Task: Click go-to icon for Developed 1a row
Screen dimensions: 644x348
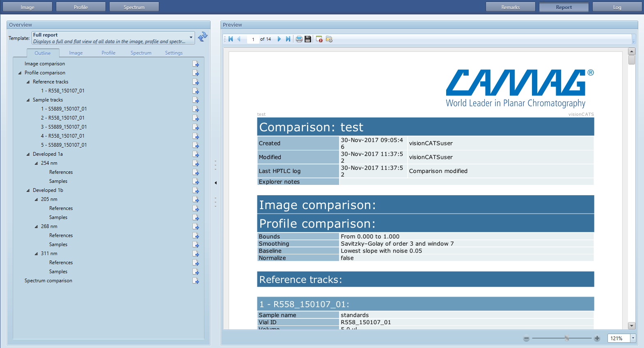Action: pyautogui.click(x=196, y=154)
